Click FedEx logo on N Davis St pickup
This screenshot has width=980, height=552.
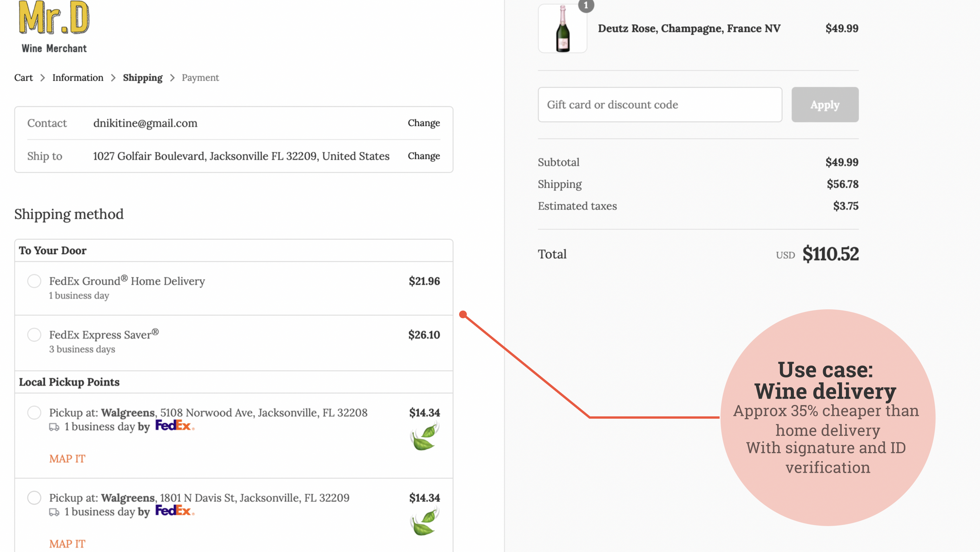coord(175,511)
